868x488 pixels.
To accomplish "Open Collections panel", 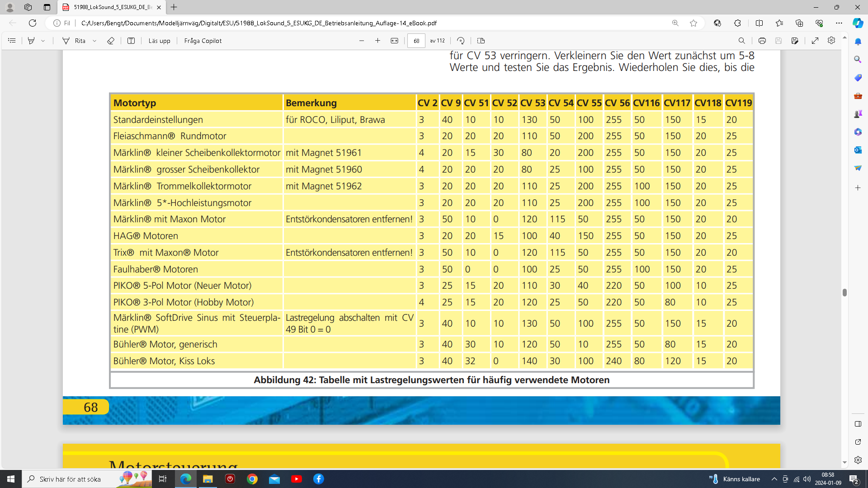I will tap(799, 23).
